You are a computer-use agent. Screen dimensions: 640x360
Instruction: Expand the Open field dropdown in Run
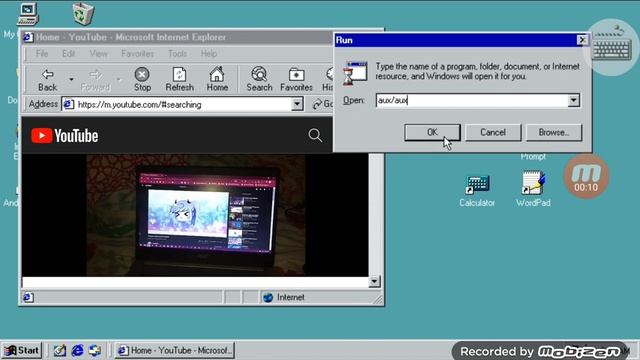pyautogui.click(x=573, y=100)
